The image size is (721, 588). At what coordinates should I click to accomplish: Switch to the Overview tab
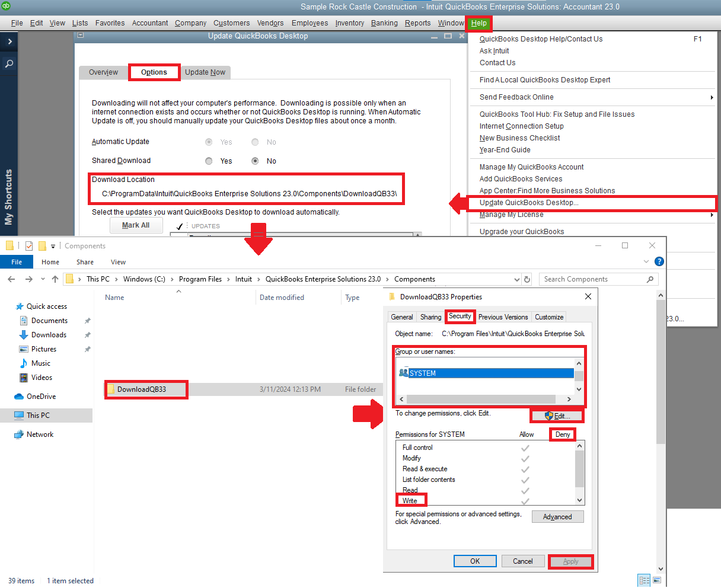[103, 72]
